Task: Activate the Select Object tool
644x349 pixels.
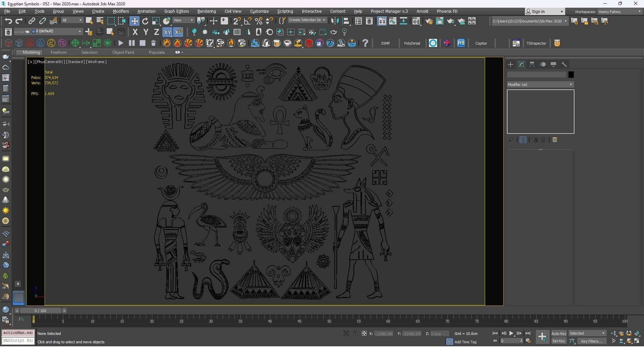Action: pos(89,21)
